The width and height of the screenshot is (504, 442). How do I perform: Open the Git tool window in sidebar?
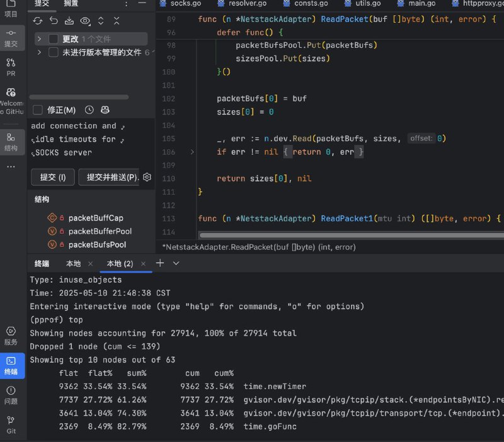click(x=11, y=424)
